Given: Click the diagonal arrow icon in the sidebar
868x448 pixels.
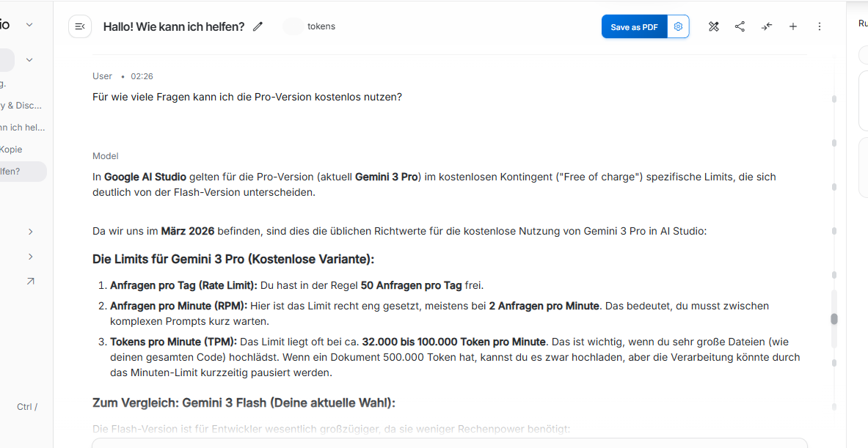Looking at the screenshot, I should pos(30,282).
